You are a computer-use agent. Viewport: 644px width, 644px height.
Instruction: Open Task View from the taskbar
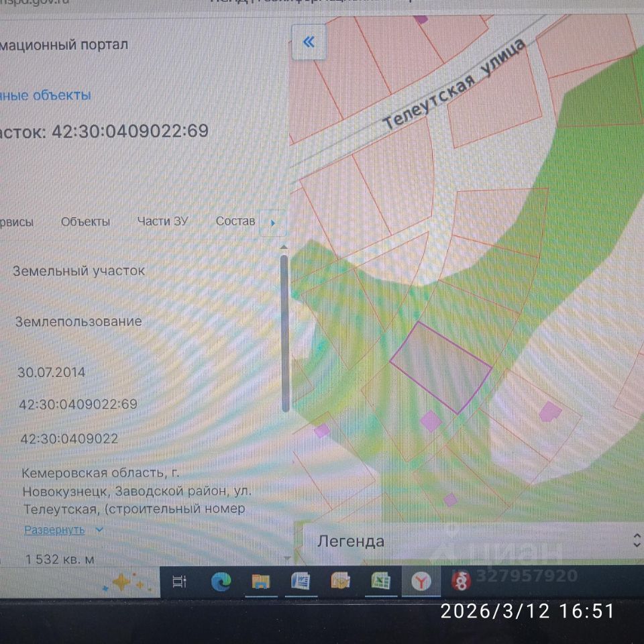tap(180, 582)
